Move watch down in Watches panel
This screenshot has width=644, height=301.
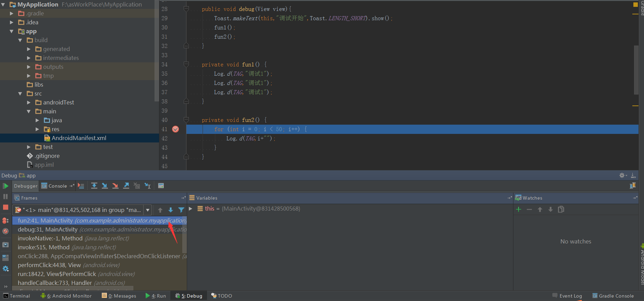(550, 209)
